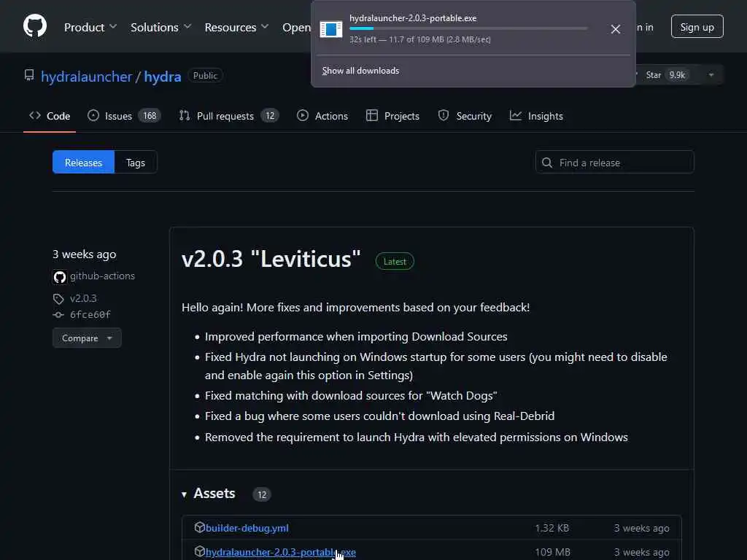
Task: Click the Find a release search field
Action: pyautogui.click(x=615, y=163)
